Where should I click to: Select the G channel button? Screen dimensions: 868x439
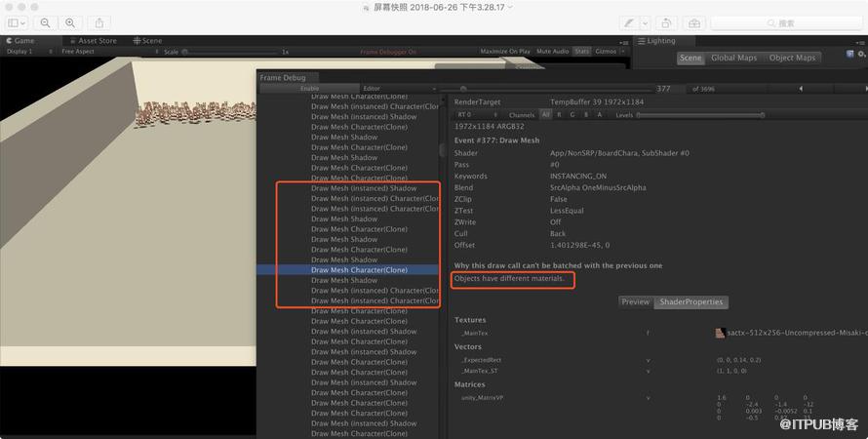coord(572,115)
